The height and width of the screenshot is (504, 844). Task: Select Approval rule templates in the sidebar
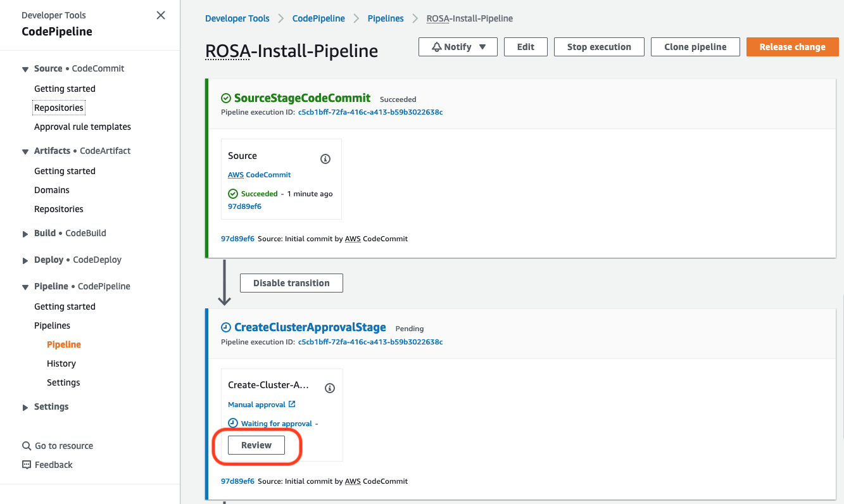[82, 127]
